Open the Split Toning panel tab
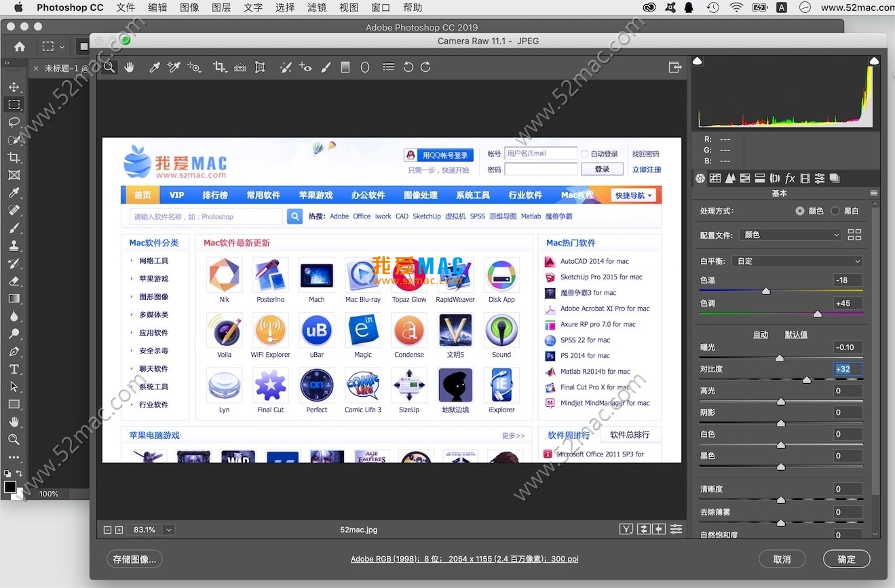The image size is (895, 588). [x=760, y=178]
